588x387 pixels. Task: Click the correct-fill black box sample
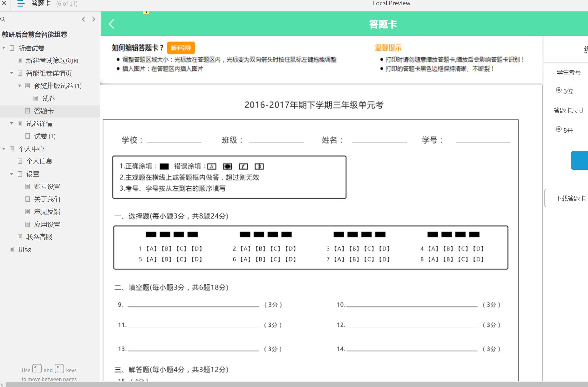(164, 167)
